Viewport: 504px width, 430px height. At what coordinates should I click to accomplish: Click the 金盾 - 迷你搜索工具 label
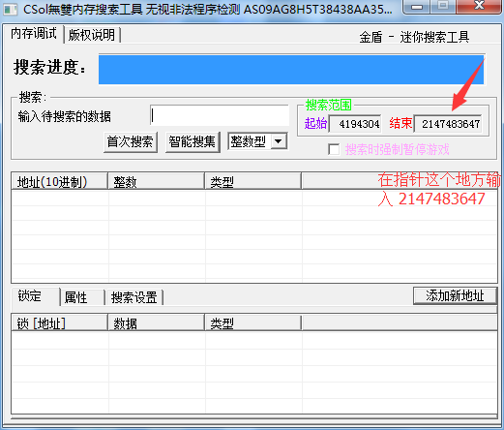[x=414, y=37]
